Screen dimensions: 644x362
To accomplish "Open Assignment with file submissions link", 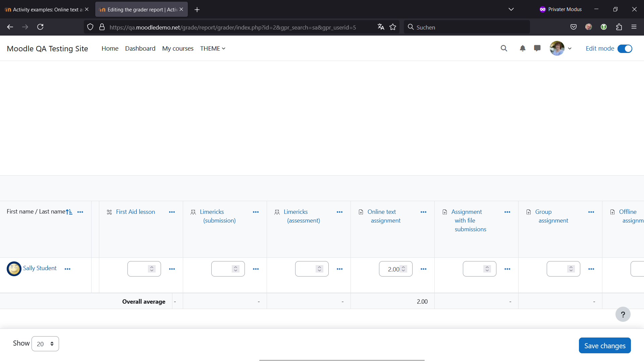I will click(x=469, y=221).
